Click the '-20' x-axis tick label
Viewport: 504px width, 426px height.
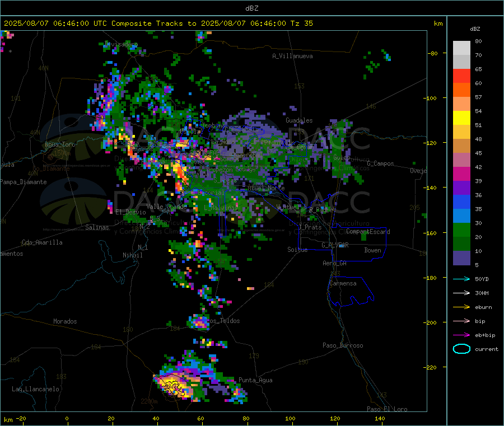21,418
